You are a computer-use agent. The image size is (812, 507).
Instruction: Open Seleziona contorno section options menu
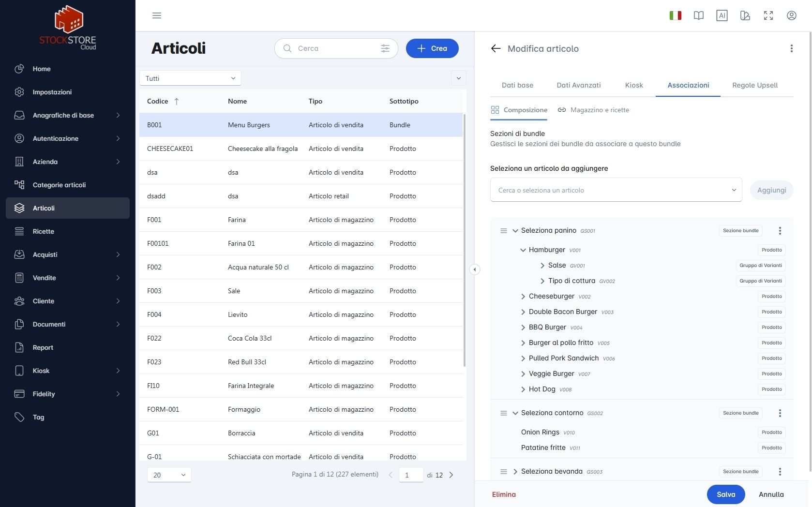pos(780,413)
